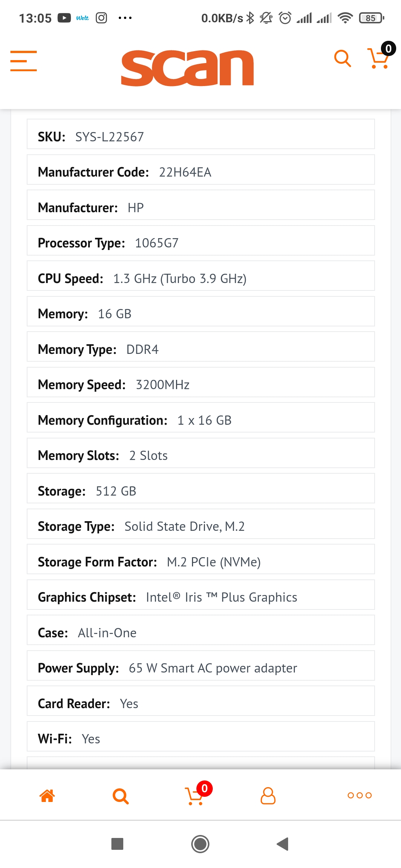Tap the SKU row showing SYS-L22567

[200, 136]
